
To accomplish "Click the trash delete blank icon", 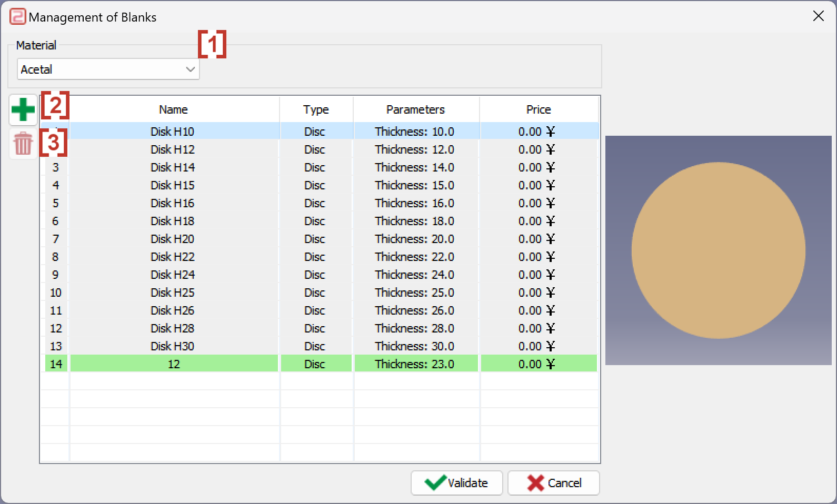I will [23, 143].
